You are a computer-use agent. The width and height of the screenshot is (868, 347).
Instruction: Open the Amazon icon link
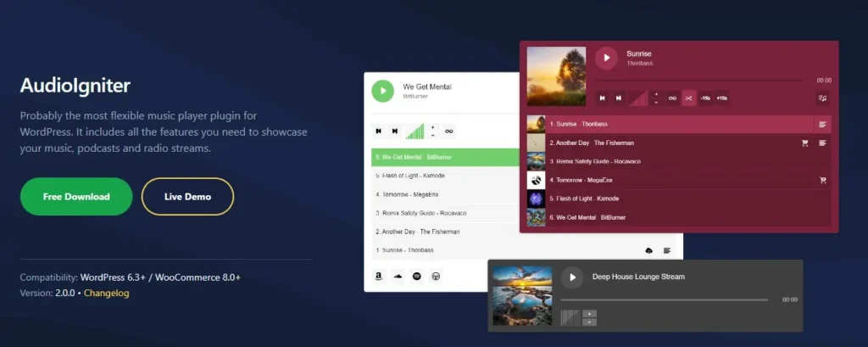[x=379, y=276]
